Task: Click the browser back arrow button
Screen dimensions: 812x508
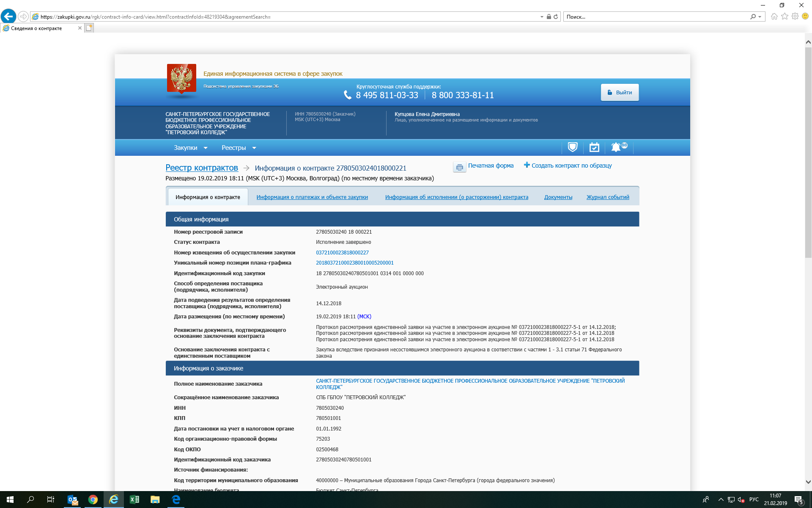Action: 8,17
